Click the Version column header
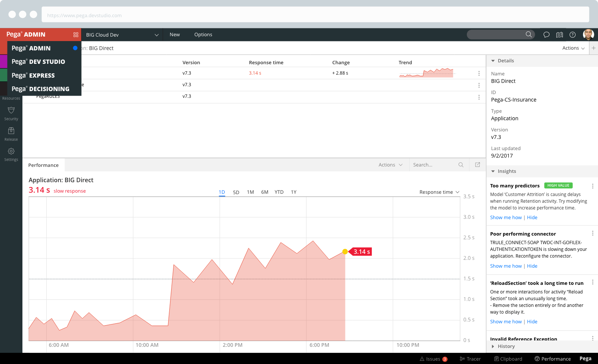 click(x=191, y=62)
